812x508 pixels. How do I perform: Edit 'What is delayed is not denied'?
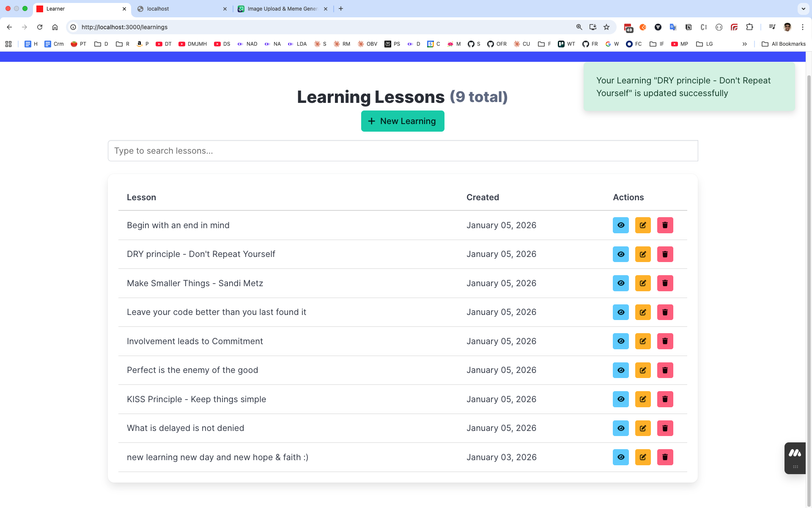click(x=642, y=428)
